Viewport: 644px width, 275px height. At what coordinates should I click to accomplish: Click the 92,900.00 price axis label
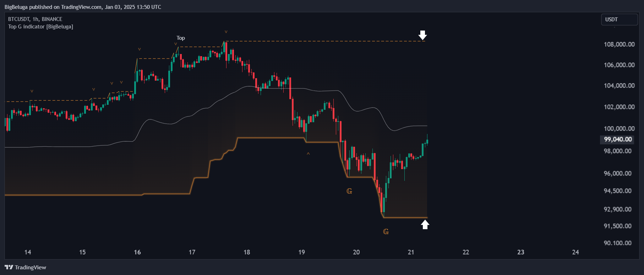(x=618, y=209)
